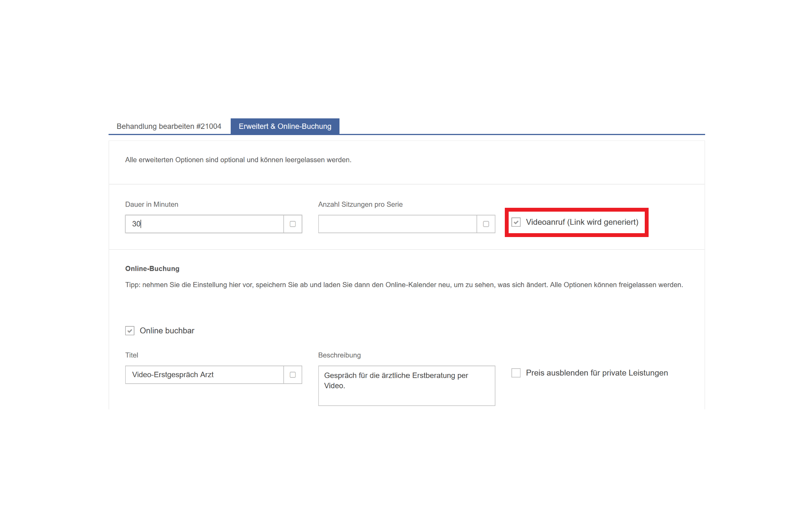Click the Anzahl Sitzungen pro Serie label

(x=361, y=204)
